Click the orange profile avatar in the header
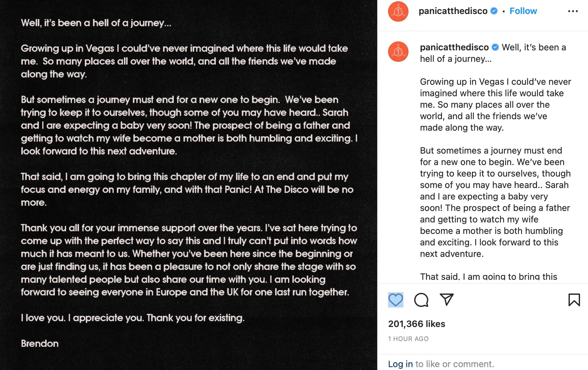 [x=398, y=11]
